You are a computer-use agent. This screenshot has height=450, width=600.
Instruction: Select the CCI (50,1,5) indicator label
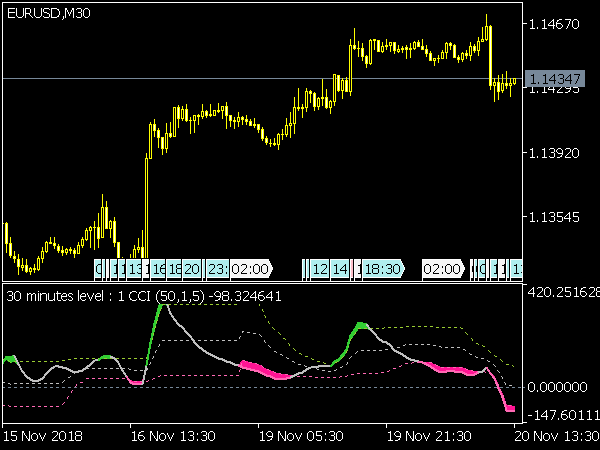tap(166, 296)
